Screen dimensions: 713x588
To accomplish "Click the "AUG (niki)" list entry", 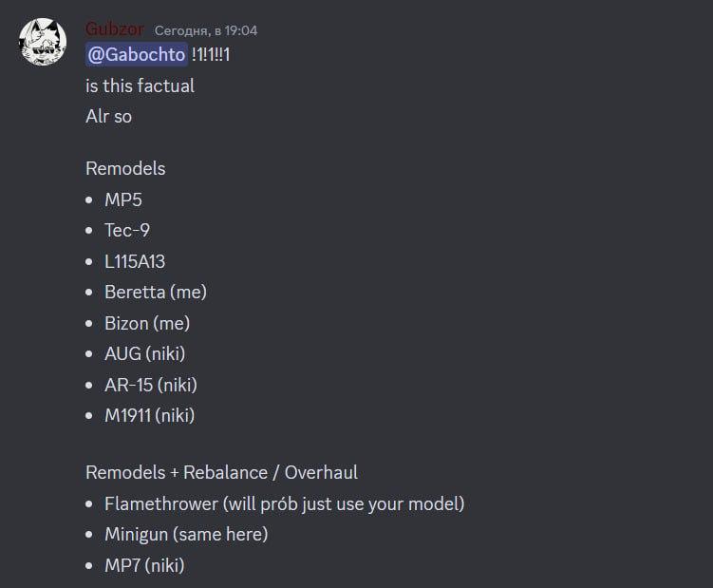I will (x=144, y=353).
